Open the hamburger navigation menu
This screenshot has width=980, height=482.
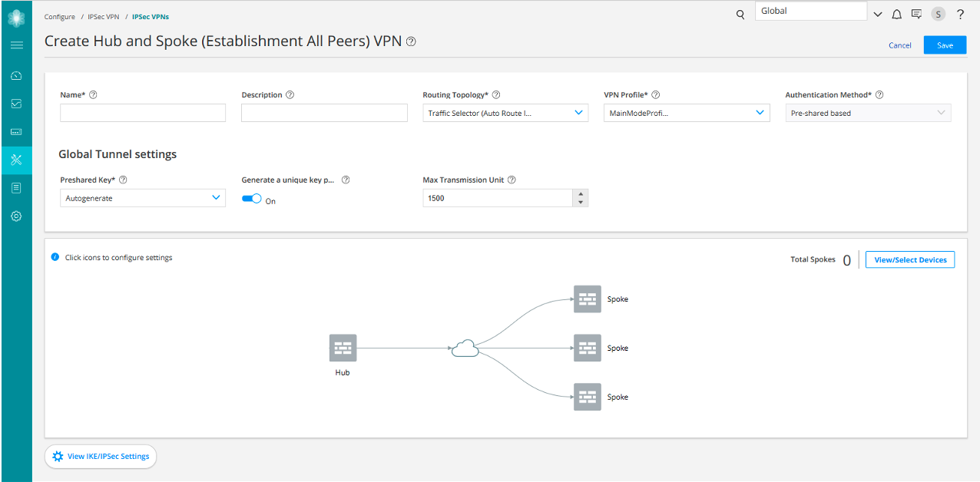tap(16, 45)
